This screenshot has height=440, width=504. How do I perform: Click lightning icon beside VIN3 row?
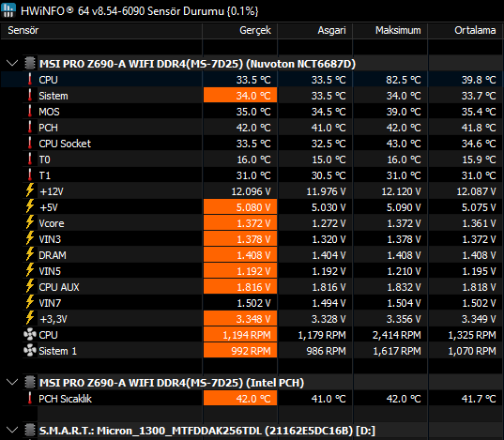30,238
